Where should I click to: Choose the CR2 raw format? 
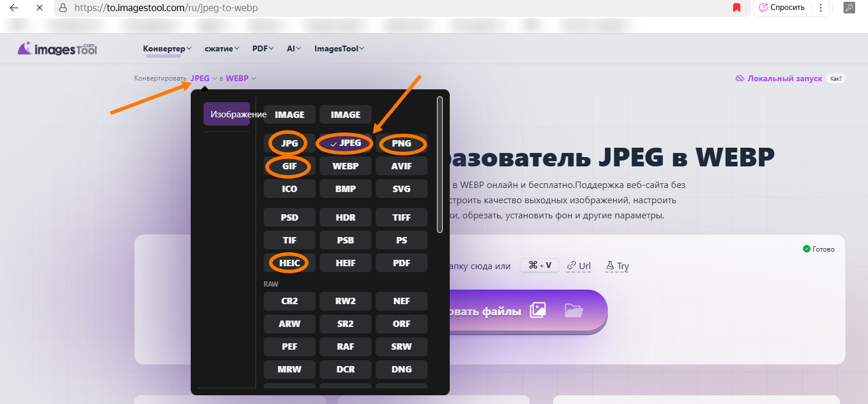click(x=289, y=301)
